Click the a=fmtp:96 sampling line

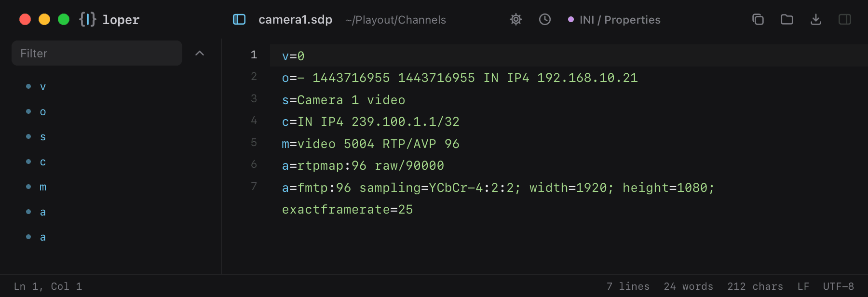(x=498, y=188)
